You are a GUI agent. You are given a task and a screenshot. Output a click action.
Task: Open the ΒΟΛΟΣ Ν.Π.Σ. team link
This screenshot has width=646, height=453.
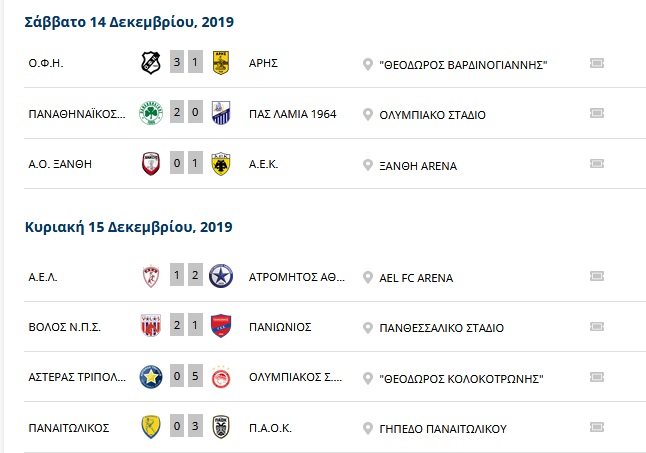65,327
